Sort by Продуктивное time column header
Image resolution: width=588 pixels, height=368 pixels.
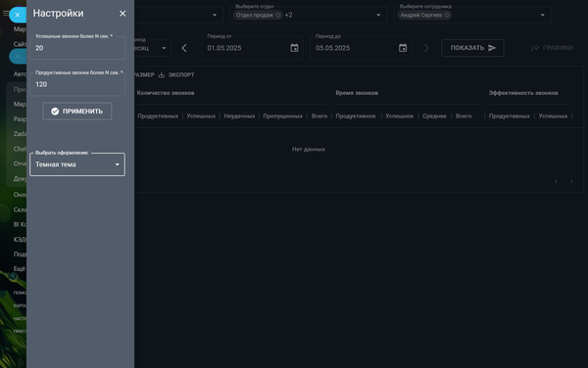356,116
